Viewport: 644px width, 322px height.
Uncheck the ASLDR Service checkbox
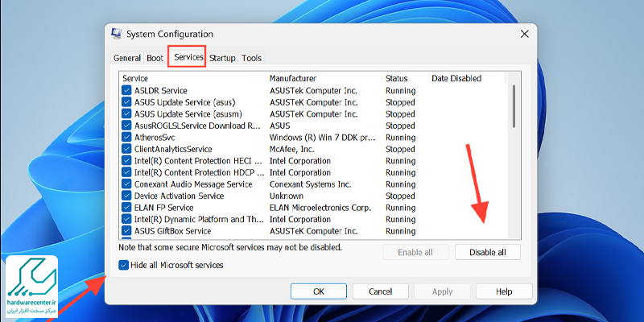click(126, 90)
